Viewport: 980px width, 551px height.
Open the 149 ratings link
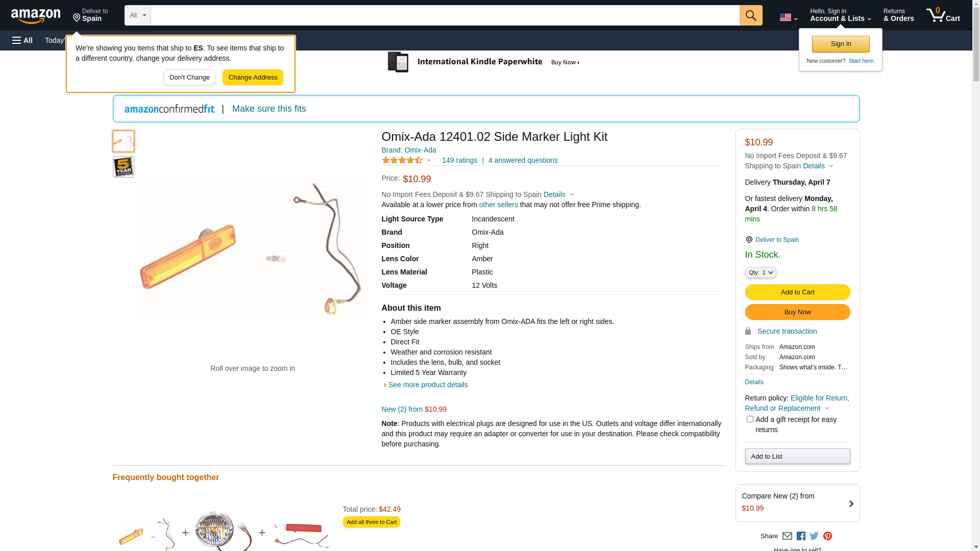(x=459, y=161)
